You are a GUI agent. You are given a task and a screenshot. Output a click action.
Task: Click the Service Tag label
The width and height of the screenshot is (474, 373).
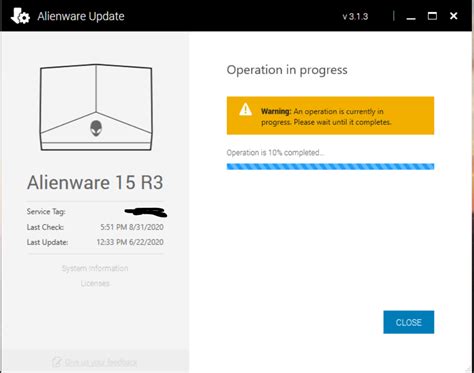click(46, 212)
